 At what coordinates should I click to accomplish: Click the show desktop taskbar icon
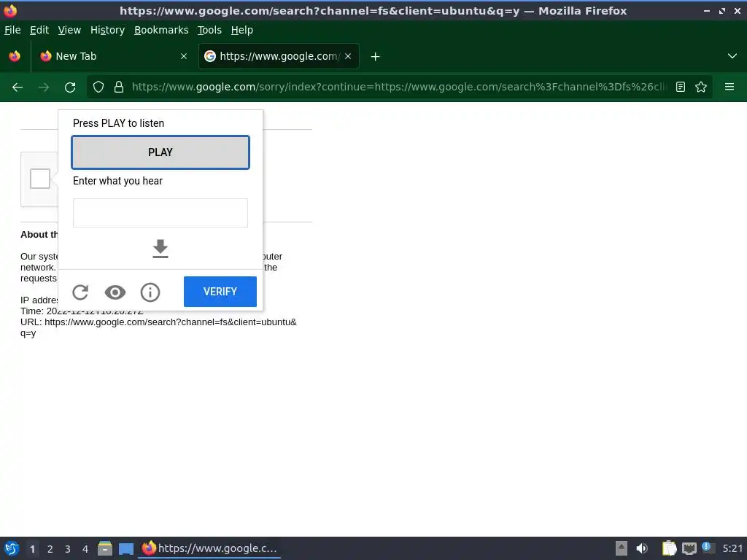coord(125,549)
